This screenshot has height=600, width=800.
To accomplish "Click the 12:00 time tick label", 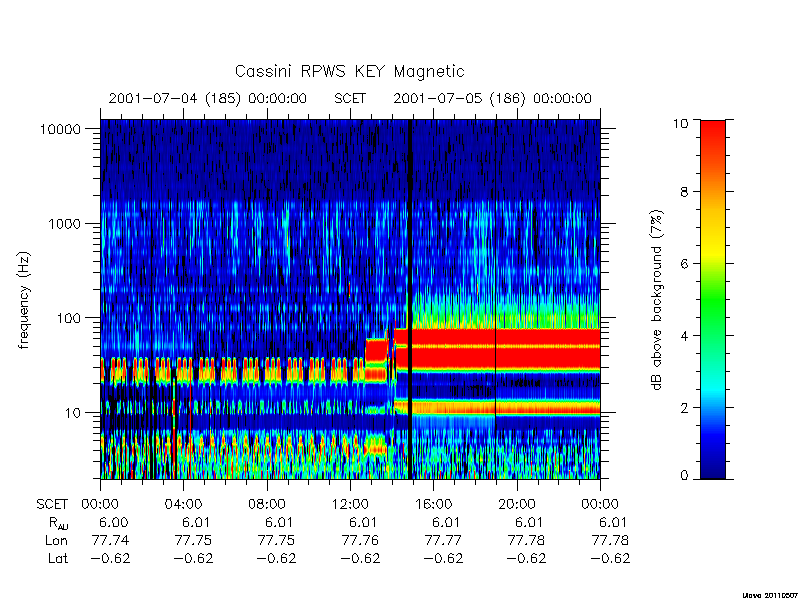I will pos(350,505).
